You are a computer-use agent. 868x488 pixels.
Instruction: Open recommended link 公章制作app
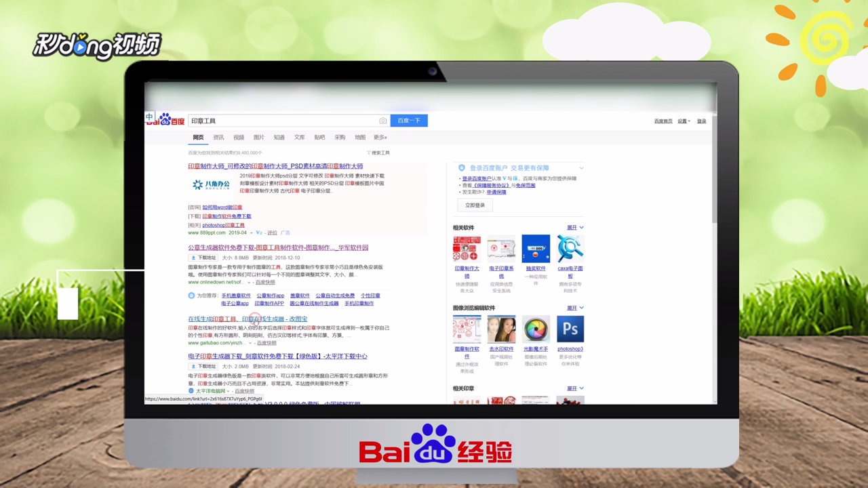click(x=270, y=296)
